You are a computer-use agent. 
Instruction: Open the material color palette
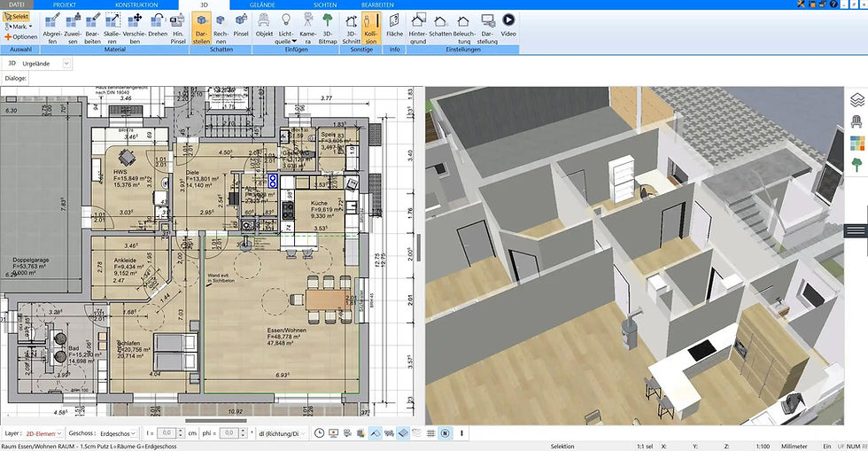tap(857, 143)
